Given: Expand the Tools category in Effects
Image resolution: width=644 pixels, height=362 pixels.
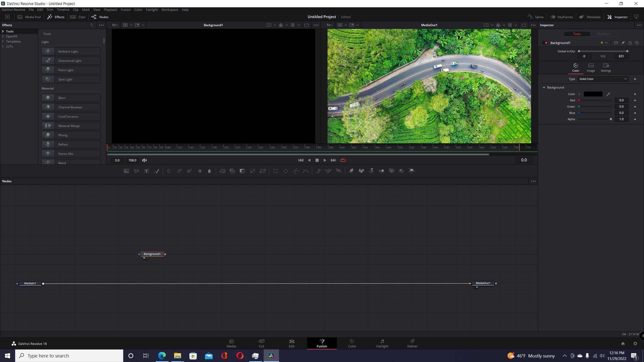Looking at the screenshot, I should 3,31.
